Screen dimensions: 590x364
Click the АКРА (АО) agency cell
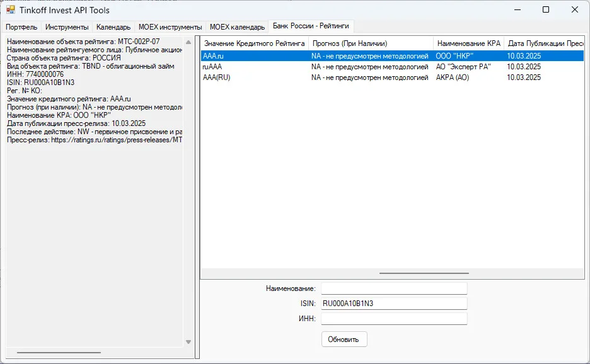(453, 77)
